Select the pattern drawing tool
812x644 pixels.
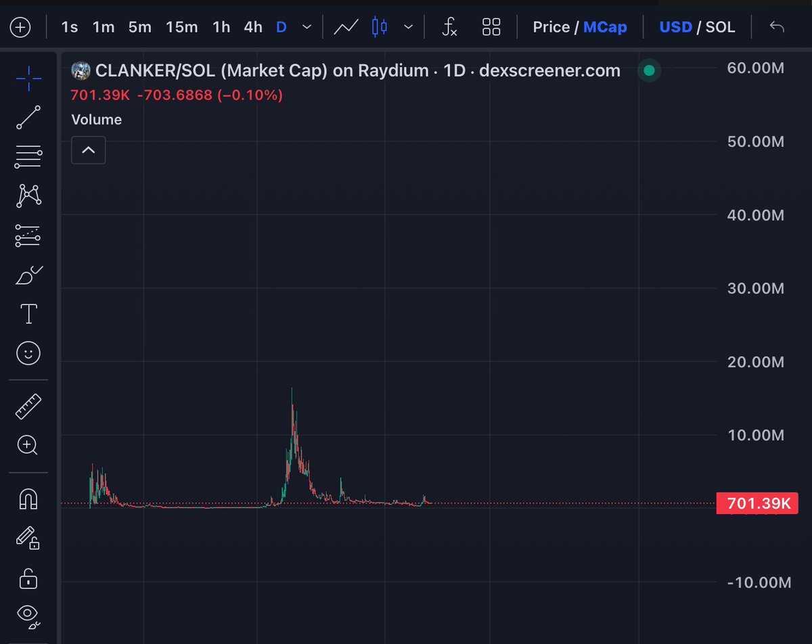[x=28, y=196]
